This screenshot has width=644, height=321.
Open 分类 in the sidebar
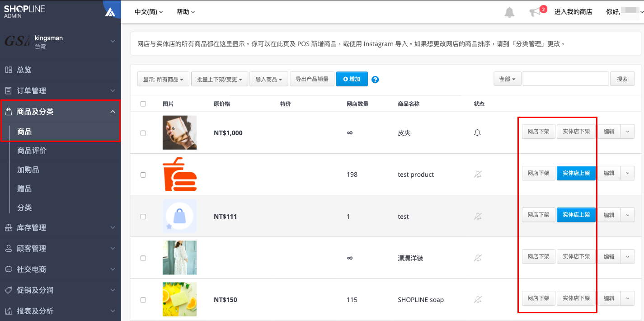[24, 208]
